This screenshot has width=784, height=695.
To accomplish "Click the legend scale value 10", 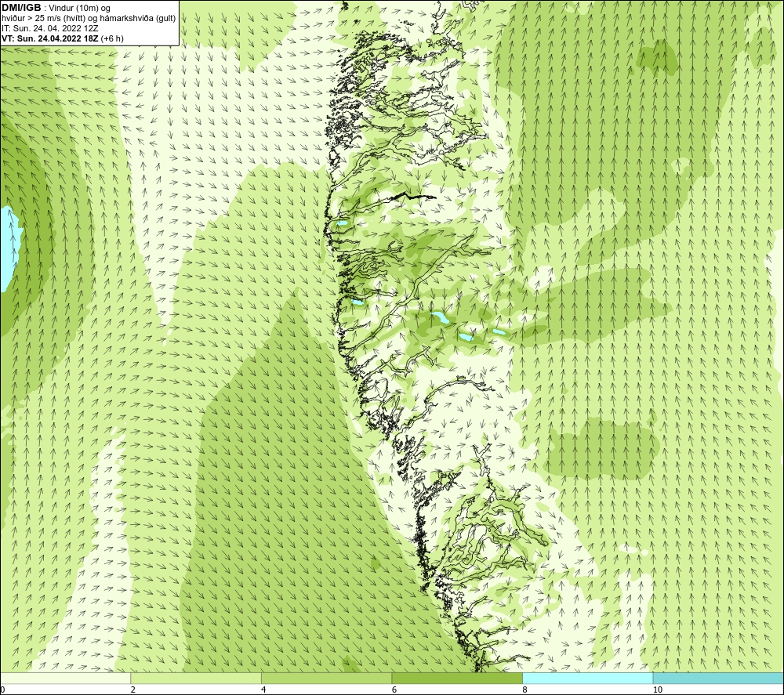I will click(x=658, y=690).
